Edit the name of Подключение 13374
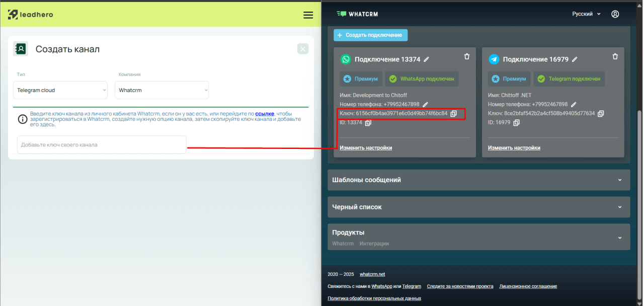Viewport: 644px width, 306px height. click(427, 59)
